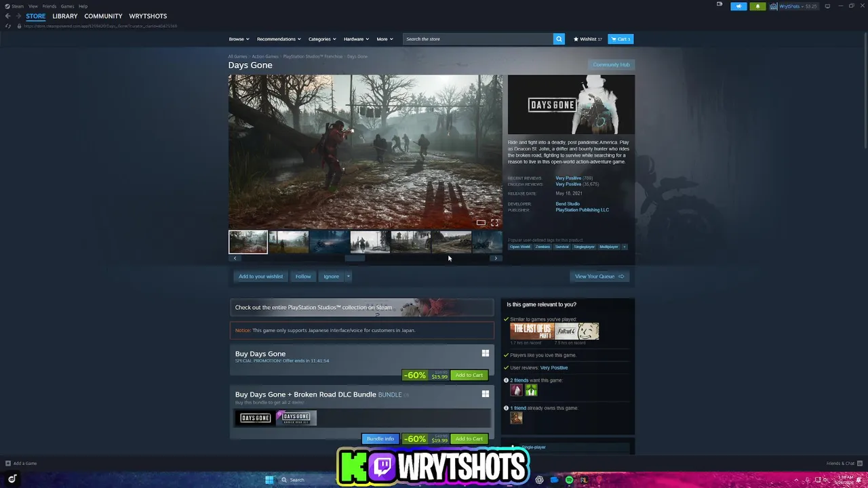This screenshot has height=488, width=868.
Task: Open ChatGPT icon in the taskbar
Action: pyautogui.click(x=539, y=480)
